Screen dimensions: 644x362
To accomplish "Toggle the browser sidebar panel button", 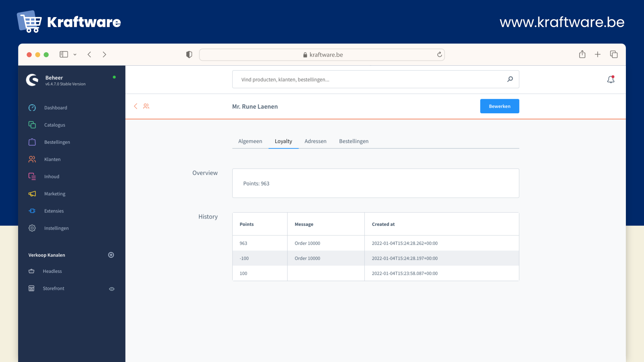I will pyautogui.click(x=64, y=54).
